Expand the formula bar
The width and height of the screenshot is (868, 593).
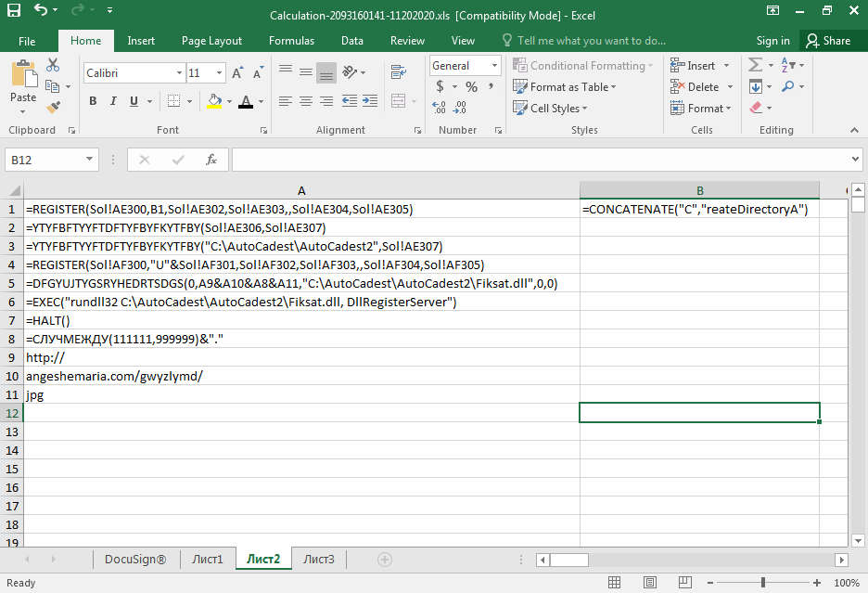(x=856, y=160)
